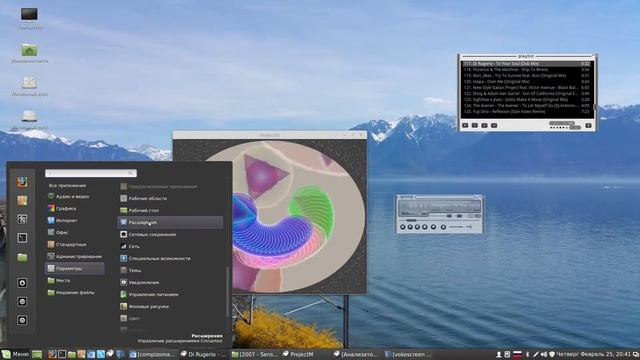Open the green Files folder in menu favorites
Screen dimensions: 640x360
[22, 257]
